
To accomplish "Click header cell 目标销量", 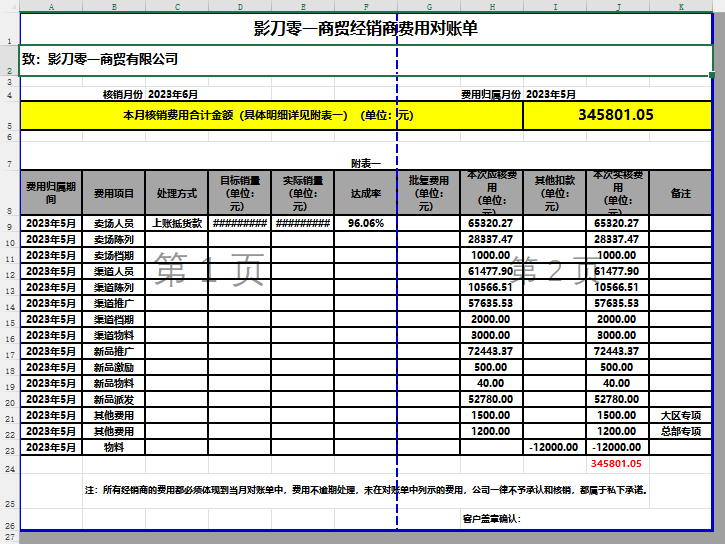I will tap(240, 193).
